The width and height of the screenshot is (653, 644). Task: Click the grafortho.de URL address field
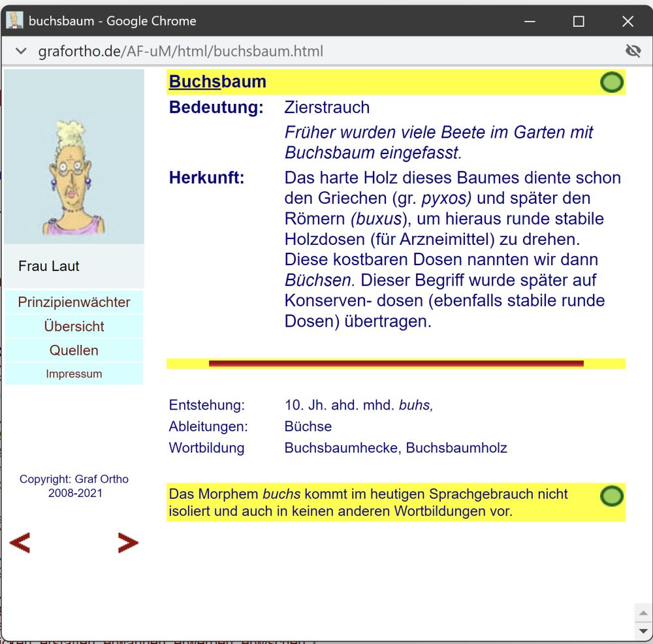coord(181,51)
